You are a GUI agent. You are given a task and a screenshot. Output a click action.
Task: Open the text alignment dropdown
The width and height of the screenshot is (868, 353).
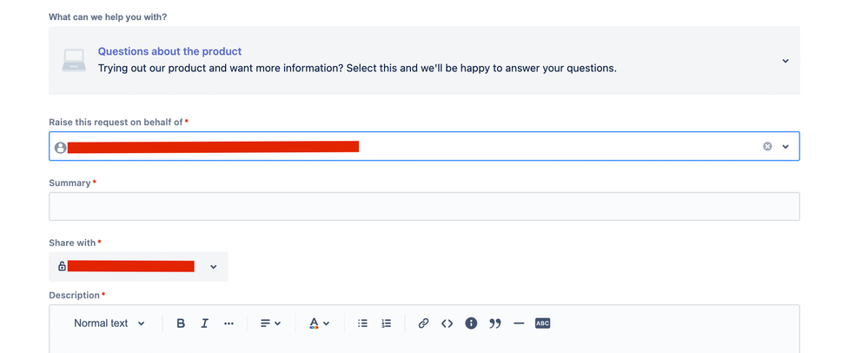tap(271, 323)
